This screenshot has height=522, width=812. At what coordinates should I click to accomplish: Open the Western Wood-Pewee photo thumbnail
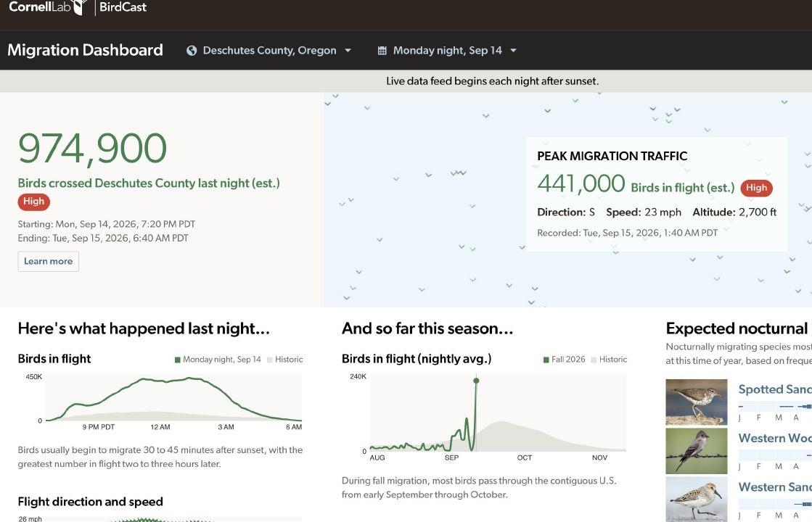pyautogui.click(x=697, y=451)
